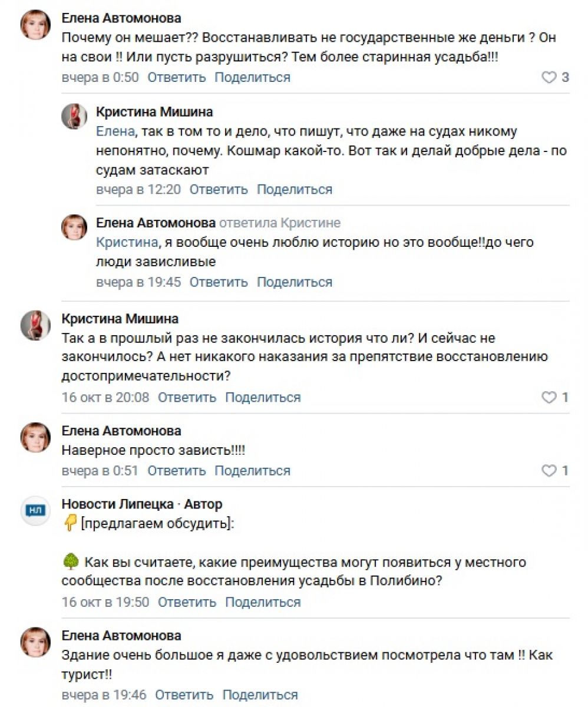Open the 'Новости Липецка' author name link

[118, 504]
